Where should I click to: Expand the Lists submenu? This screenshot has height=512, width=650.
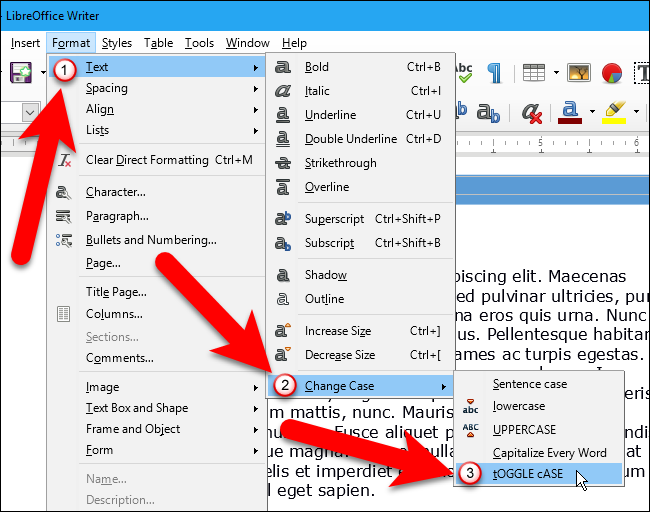tap(155, 131)
